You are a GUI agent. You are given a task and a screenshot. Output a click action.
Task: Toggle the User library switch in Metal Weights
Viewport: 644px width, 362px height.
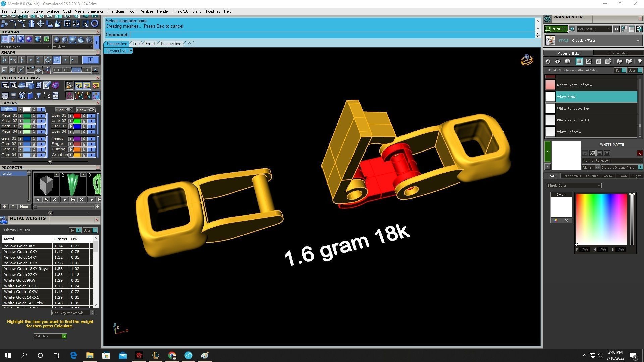(x=95, y=230)
